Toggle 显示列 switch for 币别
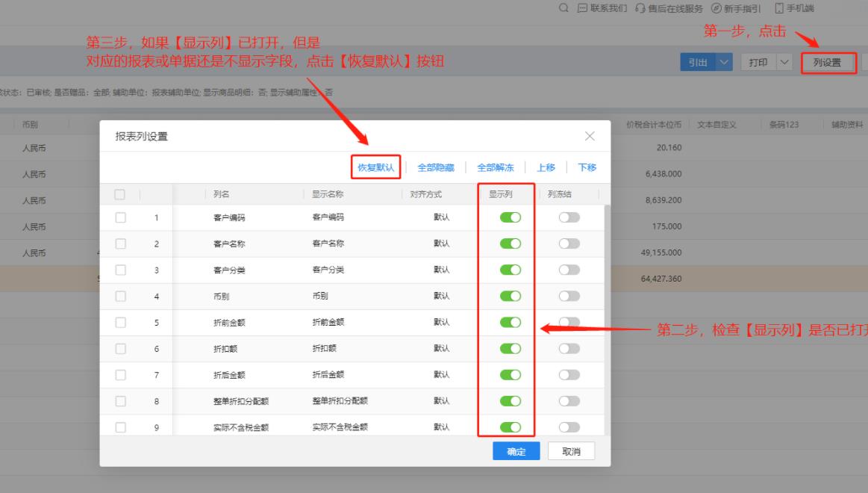 pos(511,296)
